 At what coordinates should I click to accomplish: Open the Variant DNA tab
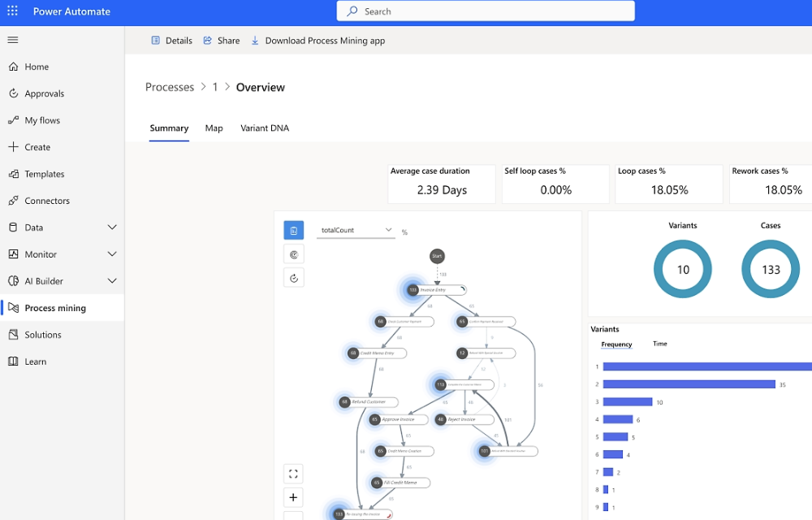(x=265, y=128)
